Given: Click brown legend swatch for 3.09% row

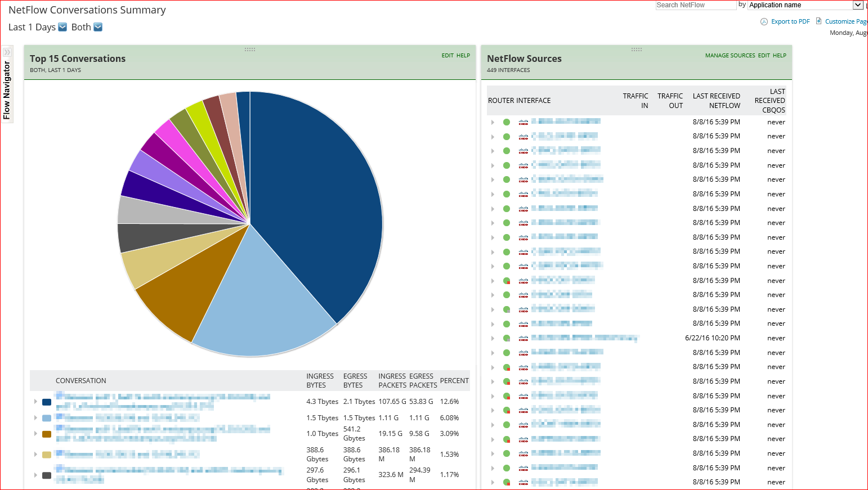Looking at the screenshot, I should (x=47, y=434).
